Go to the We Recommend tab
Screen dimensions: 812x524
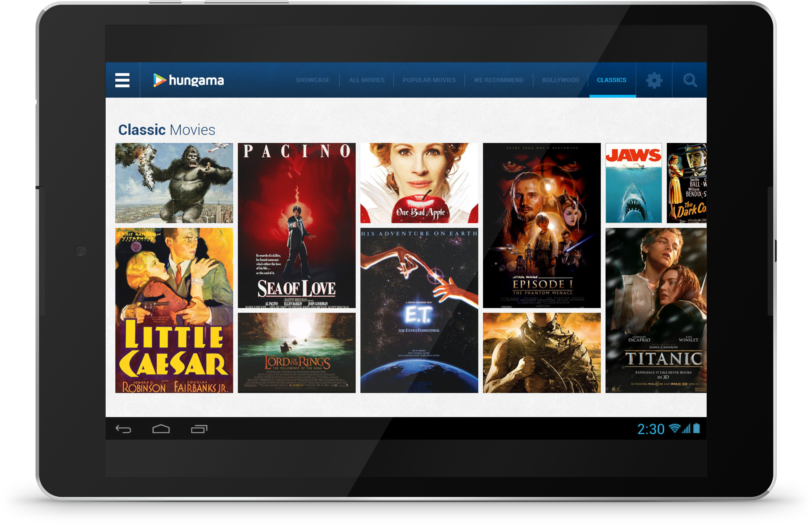tap(499, 80)
